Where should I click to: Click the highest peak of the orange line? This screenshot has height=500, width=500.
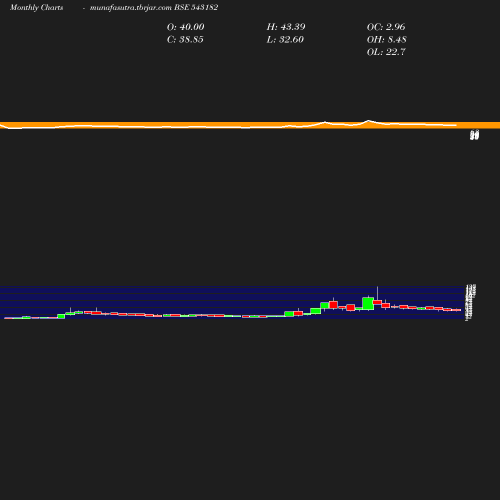[x=368, y=121]
